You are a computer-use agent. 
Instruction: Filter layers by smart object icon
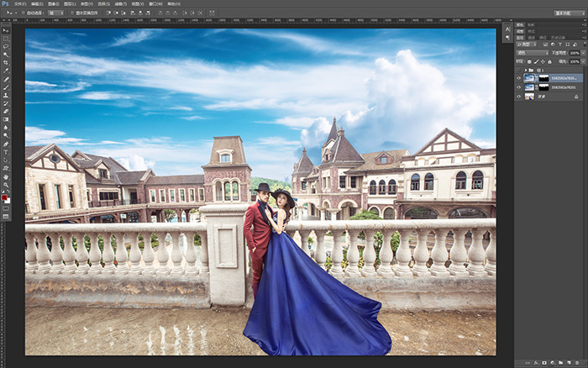[575, 45]
